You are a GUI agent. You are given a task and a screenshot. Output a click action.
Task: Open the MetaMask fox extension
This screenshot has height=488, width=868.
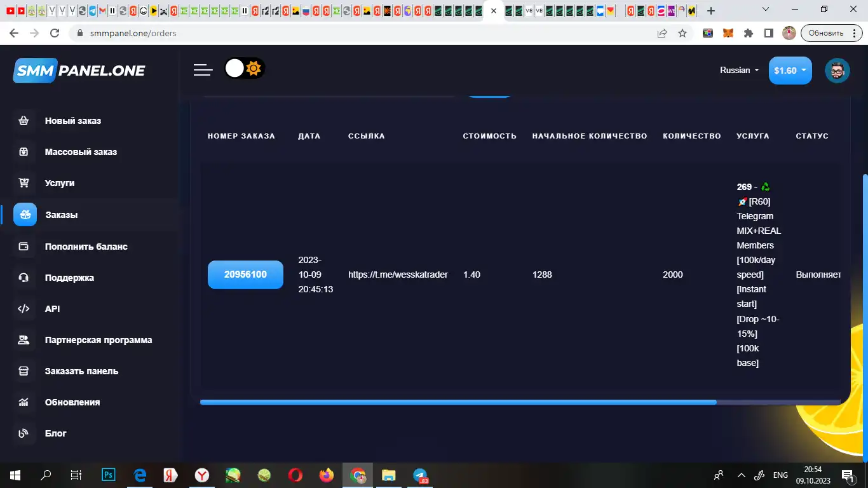(x=728, y=33)
